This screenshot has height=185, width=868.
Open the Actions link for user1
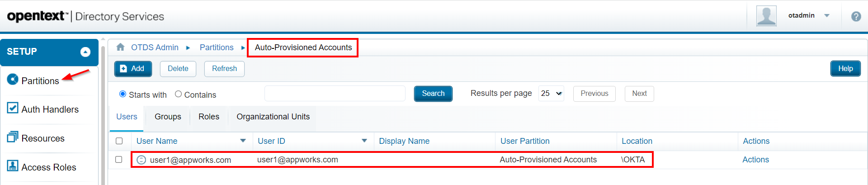click(755, 160)
